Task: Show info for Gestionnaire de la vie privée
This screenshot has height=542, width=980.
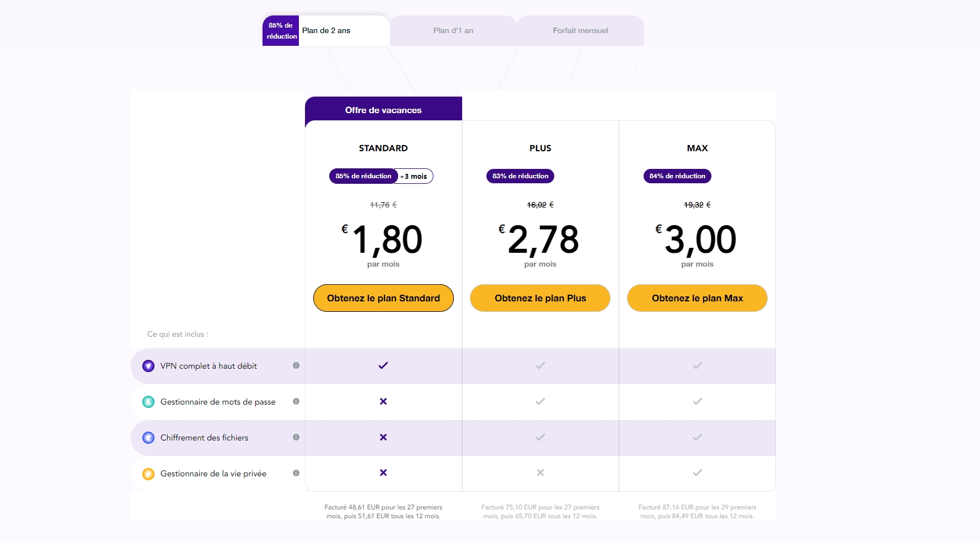Action: [296, 473]
